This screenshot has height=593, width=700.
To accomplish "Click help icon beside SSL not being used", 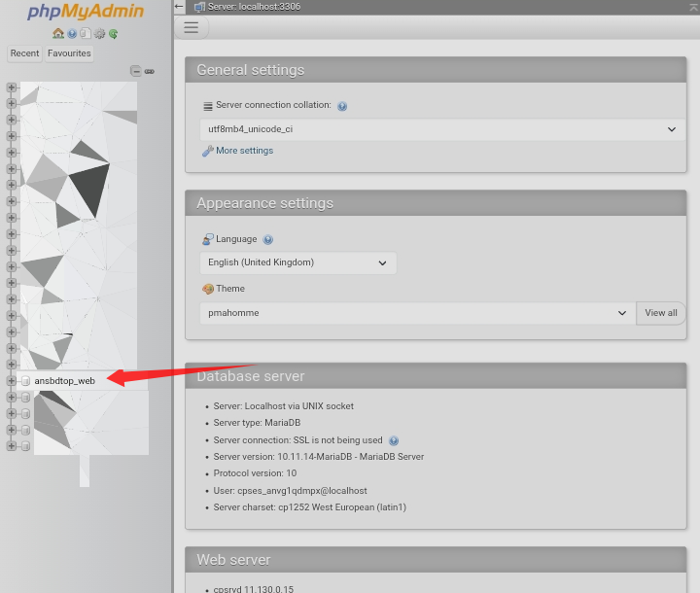I will click(394, 440).
